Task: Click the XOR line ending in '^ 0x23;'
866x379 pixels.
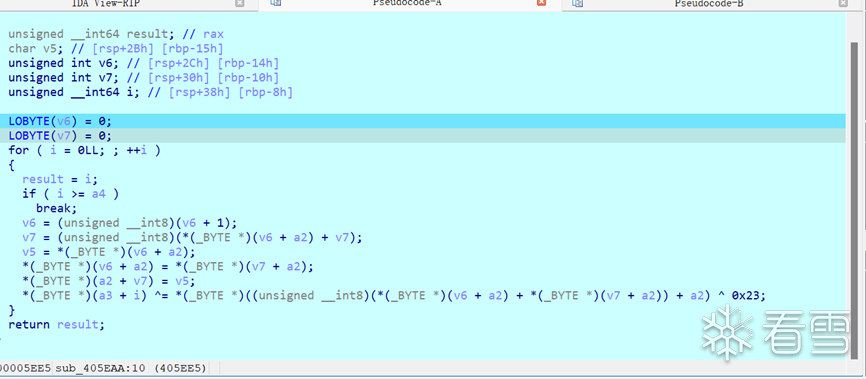Action: pos(394,296)
